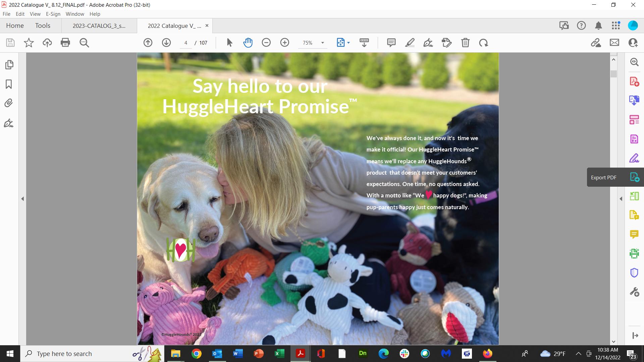
Task: Click the Save file icon
Action: (x=10, y=43)
